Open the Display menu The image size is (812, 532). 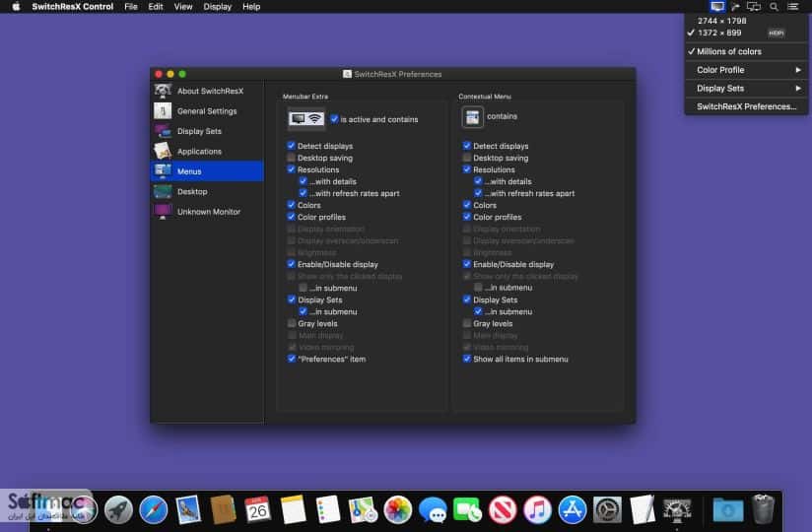[x=218, y=7]
